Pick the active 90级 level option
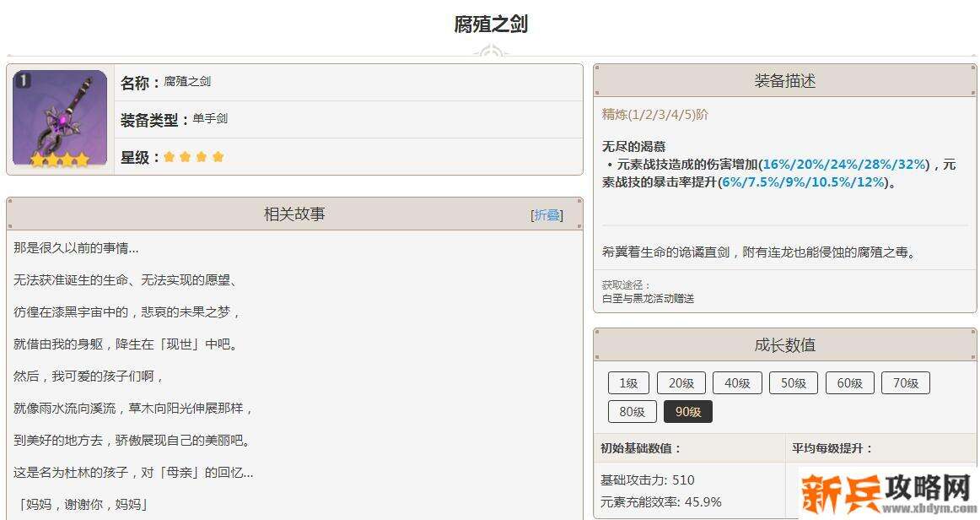Image resolution: width=980 pixels, height=520 pixels. [687, 412]
